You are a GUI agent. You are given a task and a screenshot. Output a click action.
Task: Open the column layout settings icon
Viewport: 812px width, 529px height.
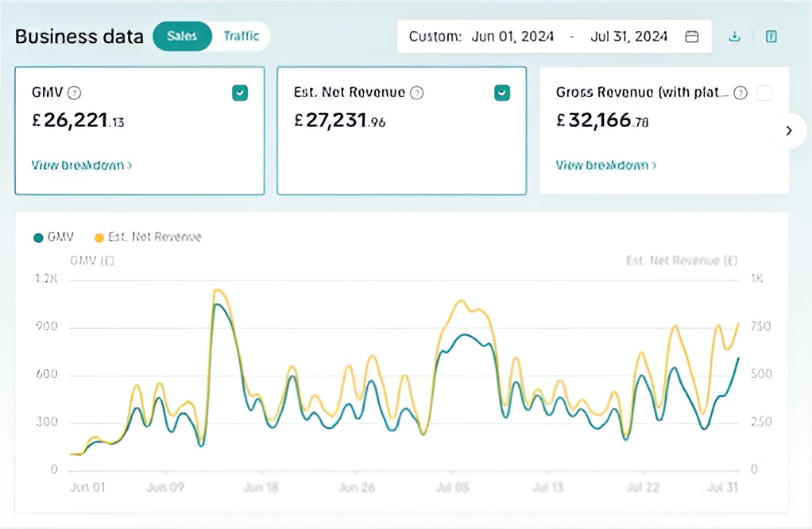(771, 37)
